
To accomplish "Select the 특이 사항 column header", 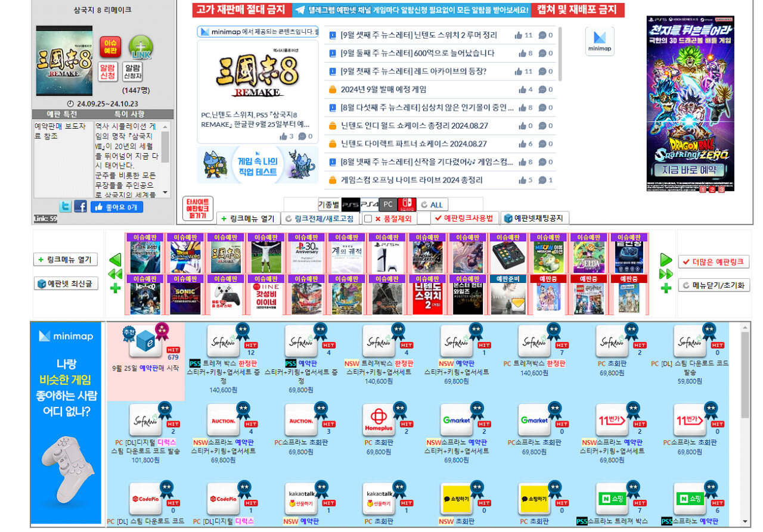I will coord(129,114).
